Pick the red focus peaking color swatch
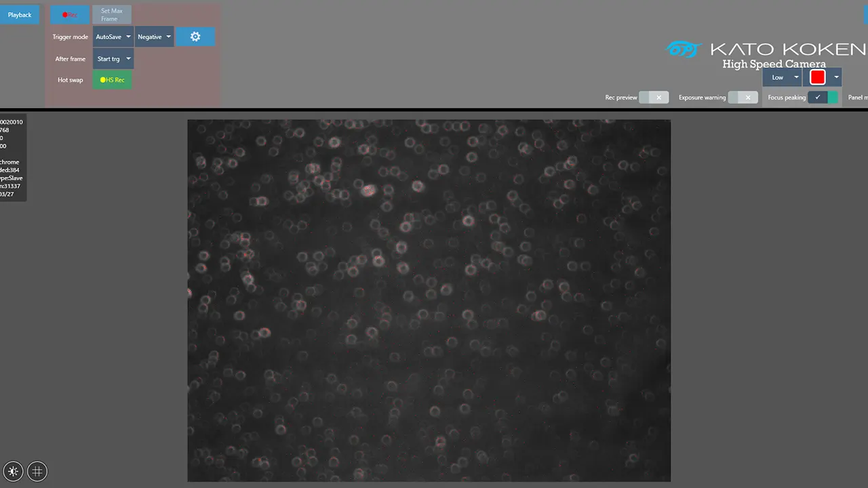This screenshot has height=488, width=868. tap(817, 77)
